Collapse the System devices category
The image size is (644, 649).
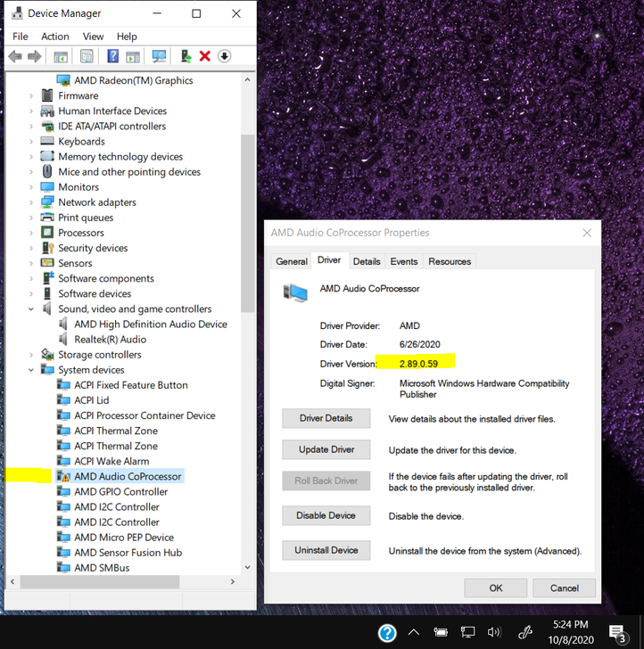point(32,370)
